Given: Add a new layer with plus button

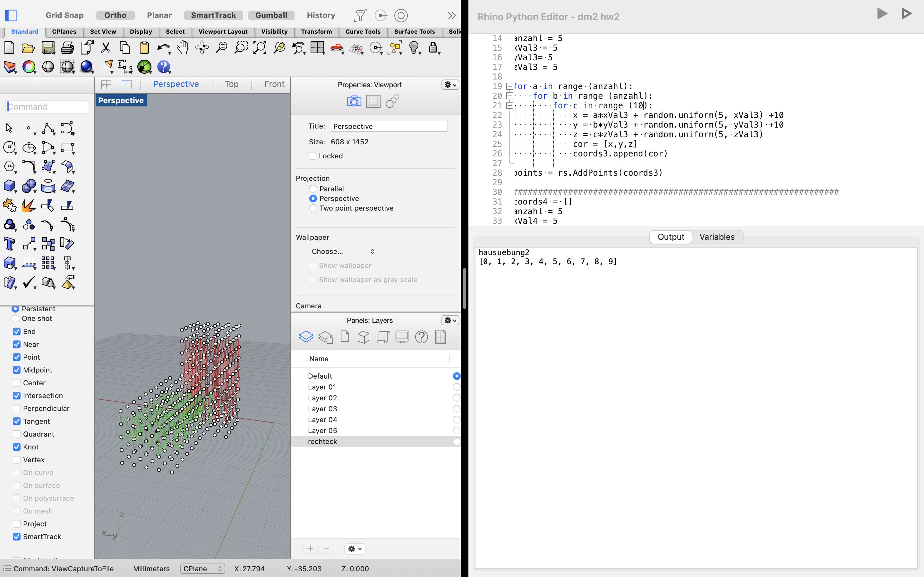Looking at the screenshot, I should pyautogui.click(x=310, y=548).
